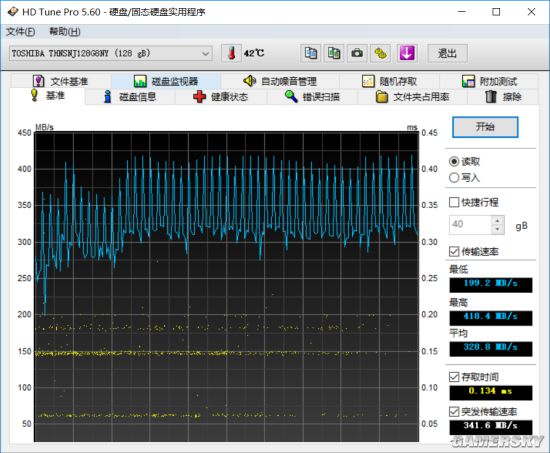Click the 开始 button
550x453 pixels.
coord(485,127)
